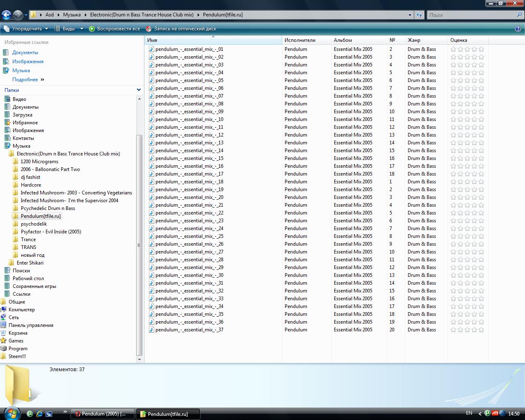This screenshot has width=525, height=420.
Task: Open the Музыка link in favorite links
Action: pos(21,71)
